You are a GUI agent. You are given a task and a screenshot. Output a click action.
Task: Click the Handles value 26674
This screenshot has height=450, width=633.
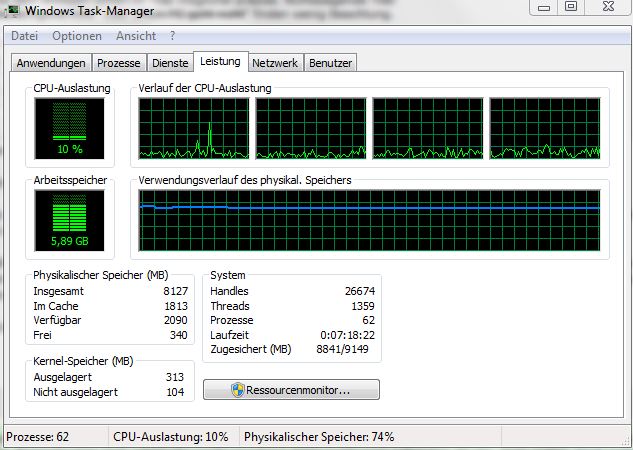360,291
